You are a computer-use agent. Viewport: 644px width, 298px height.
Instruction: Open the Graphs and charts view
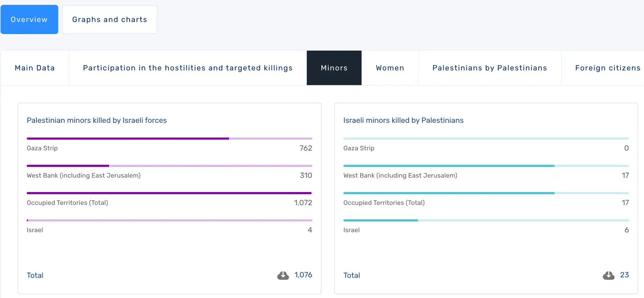click(110, 19)
